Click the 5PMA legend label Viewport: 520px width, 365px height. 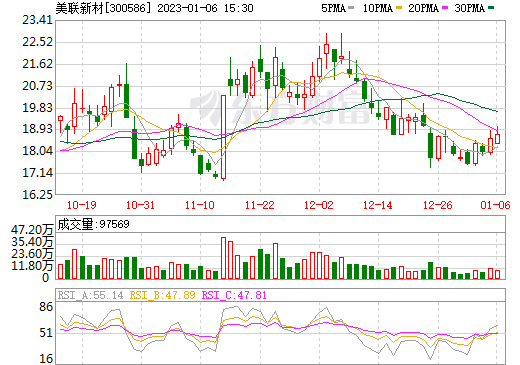pyautogui.click(x=333, y=8)
